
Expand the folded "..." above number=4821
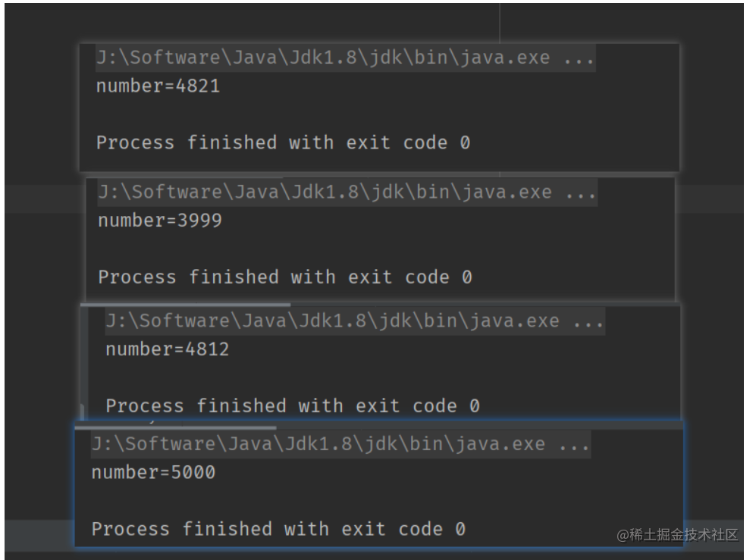point(579,58)
